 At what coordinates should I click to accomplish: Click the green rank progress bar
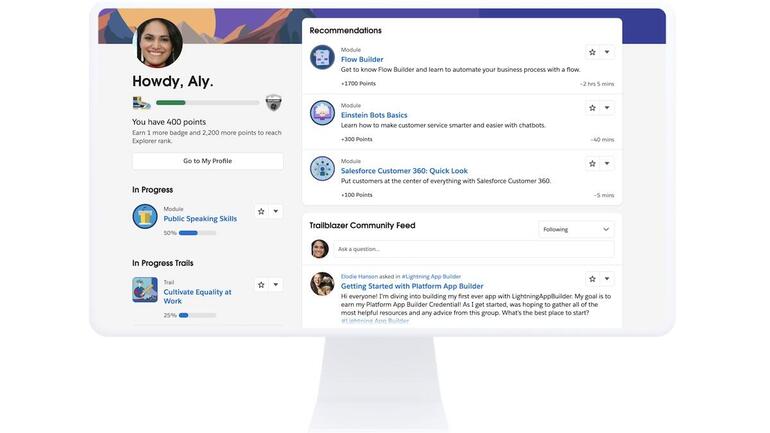(x=207, y=103)
